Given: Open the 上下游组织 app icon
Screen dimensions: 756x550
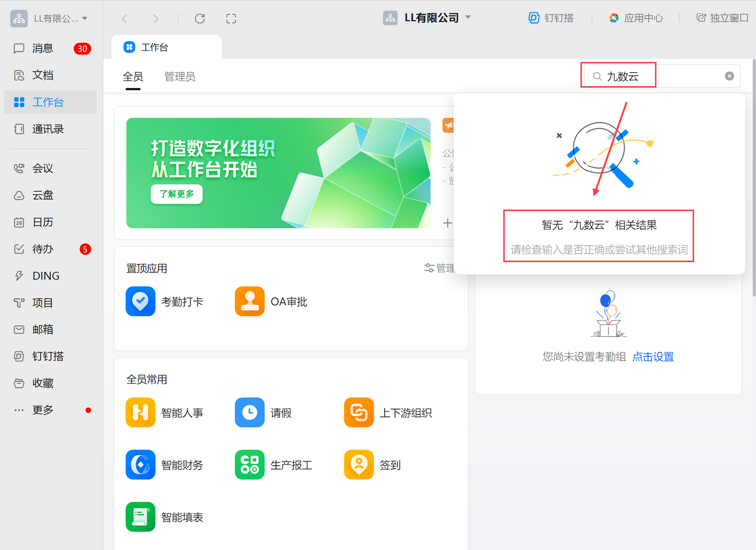Looking at the screenshot, I should [359, 412].
